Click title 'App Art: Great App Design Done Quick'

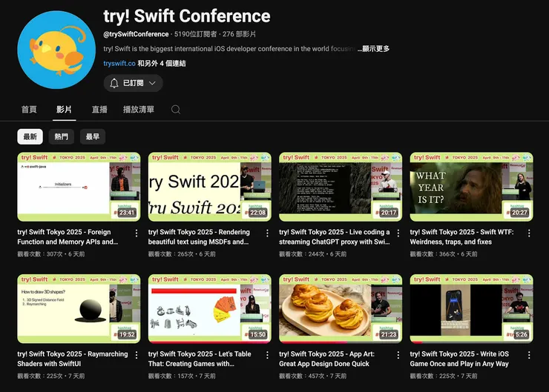click(326, 359)
